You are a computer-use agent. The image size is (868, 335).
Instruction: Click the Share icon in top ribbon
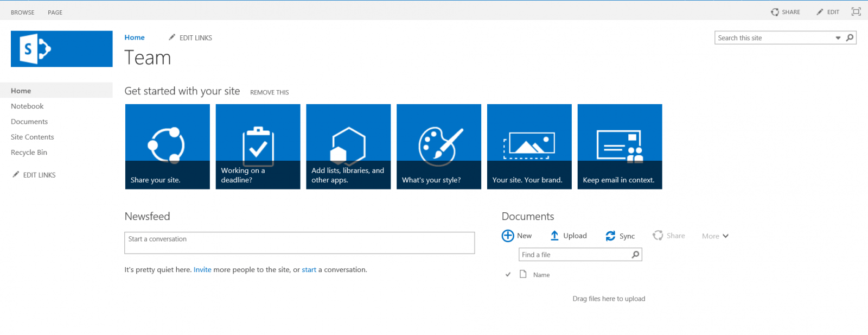point(775,12)
